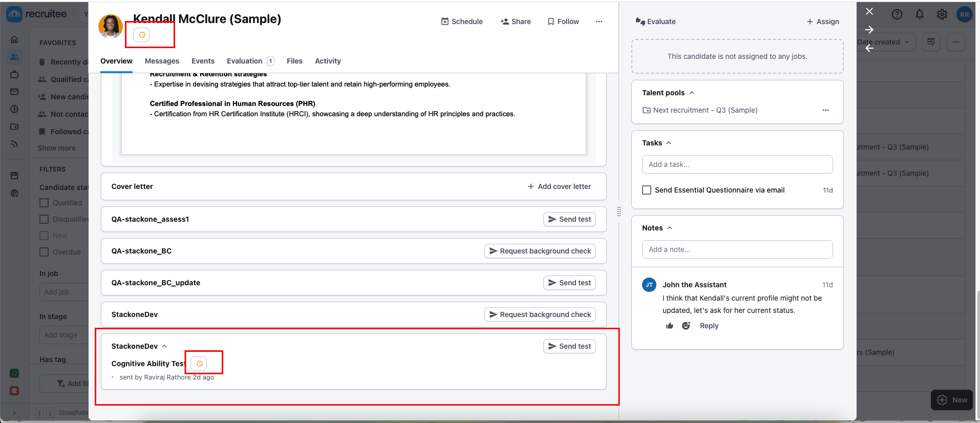The height and width of the screenshot is (423, 980).
Task: Switch to the Overview tab
Action: click(x=116, y=61)
